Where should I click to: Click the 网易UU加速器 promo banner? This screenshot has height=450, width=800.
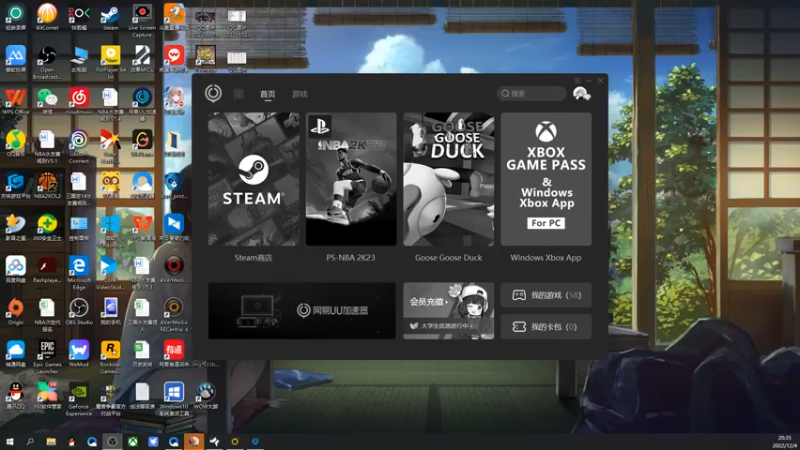pyautogui.click(x=302, y=310)
